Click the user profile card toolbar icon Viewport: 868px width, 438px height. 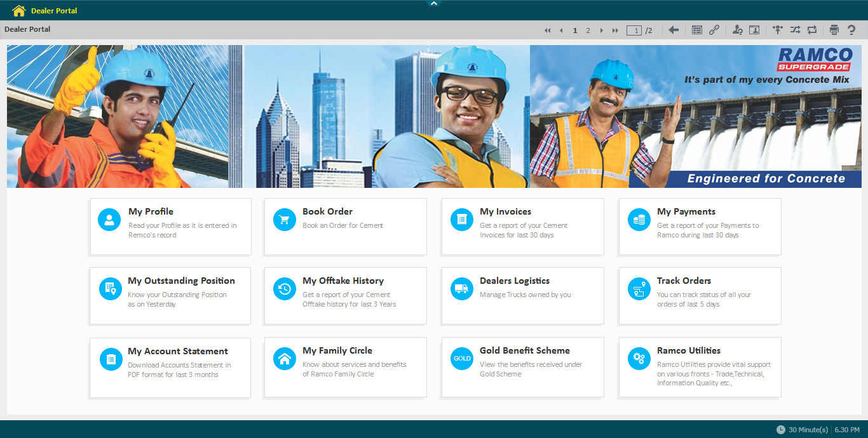(754, 30)
